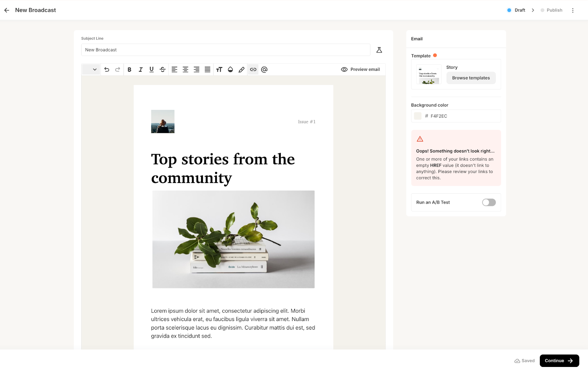The height and width of the screenshot is (371, 588).
Task: Click the Lorem ipsum body paragraph
Action: 233,323
